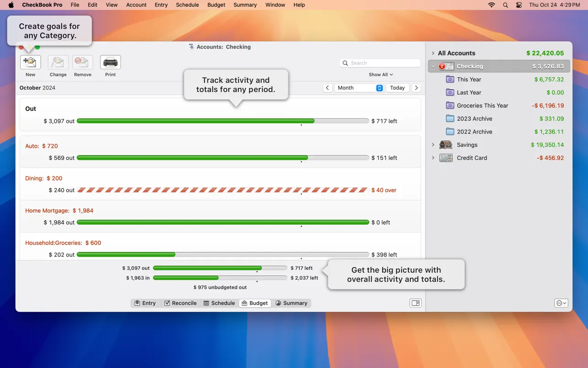This screenshot has height=368, width=588.
Task: Open the CheckBook Pro app menu
Action: point(42,5)
